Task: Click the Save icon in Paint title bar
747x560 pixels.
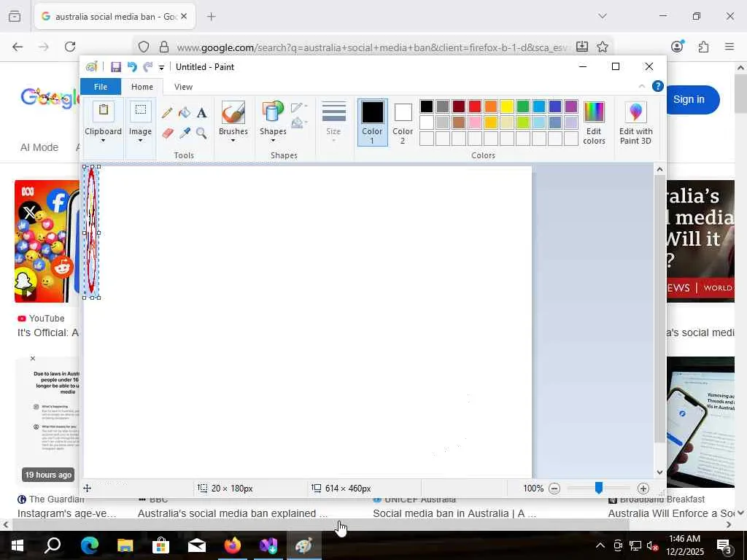Action: tap(116, 67)
